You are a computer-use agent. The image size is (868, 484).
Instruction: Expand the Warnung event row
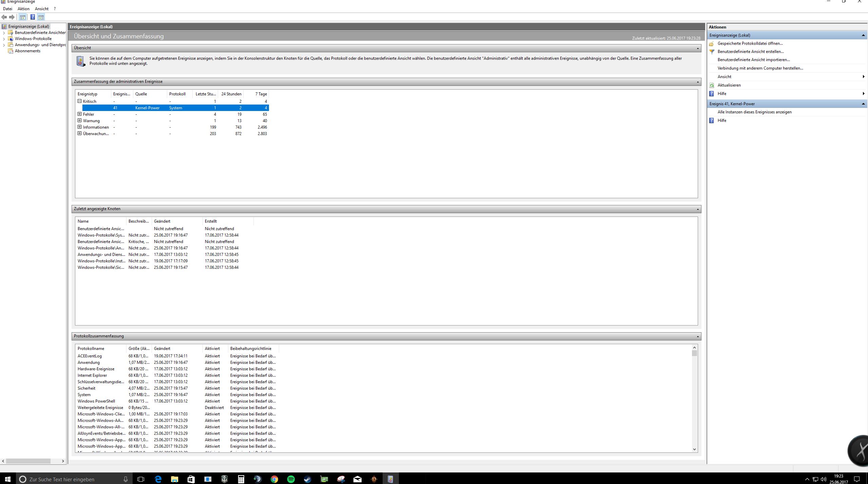[79, 120]
